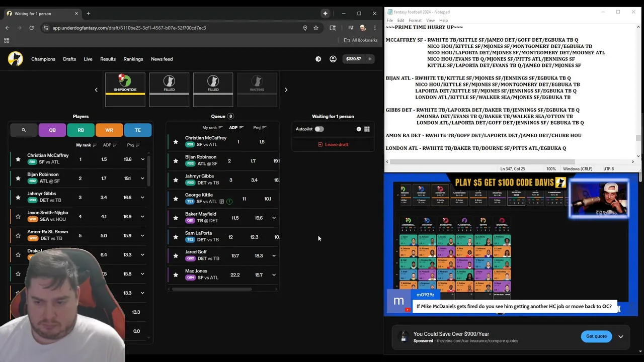This screenshot has width=644, height=362.
Task: Open the Champions nav item
Action: pos(43,59)
